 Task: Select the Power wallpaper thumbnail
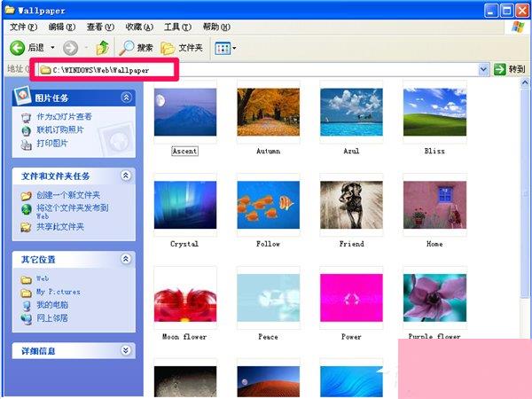click(x=351, y=298)
